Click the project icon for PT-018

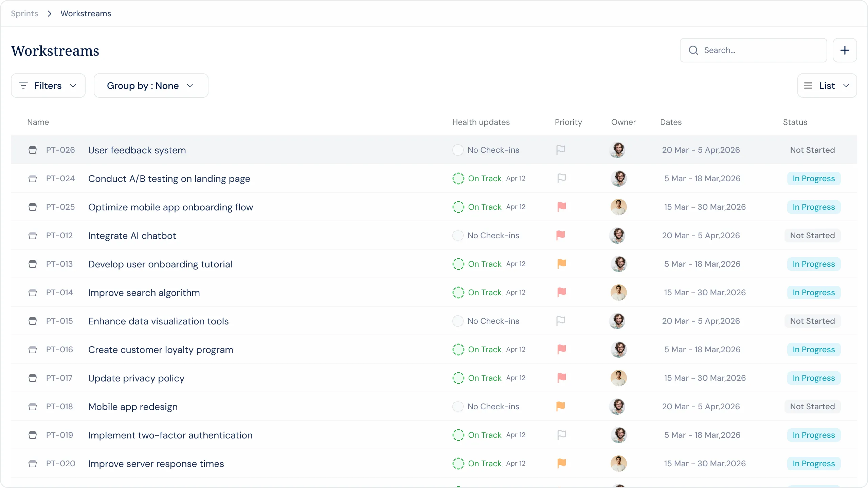click(x=33, y=407)
